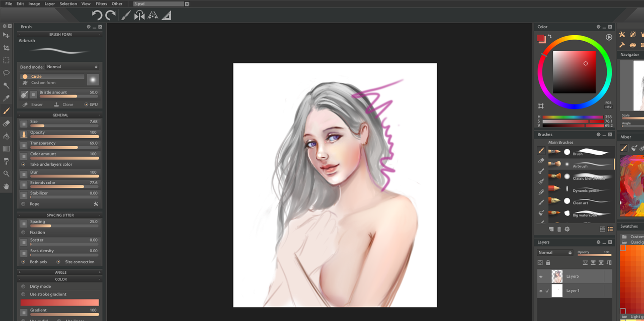Click the ruler triangle icon in top toolbar
The width and height of the screenshot is (644, 321).
pyautogui.click(x=166, y=16)
